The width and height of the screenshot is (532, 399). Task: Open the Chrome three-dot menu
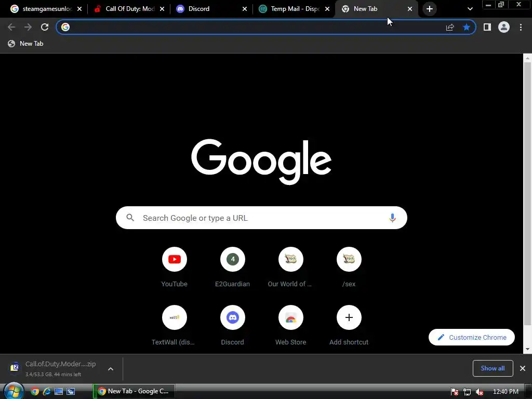[521, 27]
